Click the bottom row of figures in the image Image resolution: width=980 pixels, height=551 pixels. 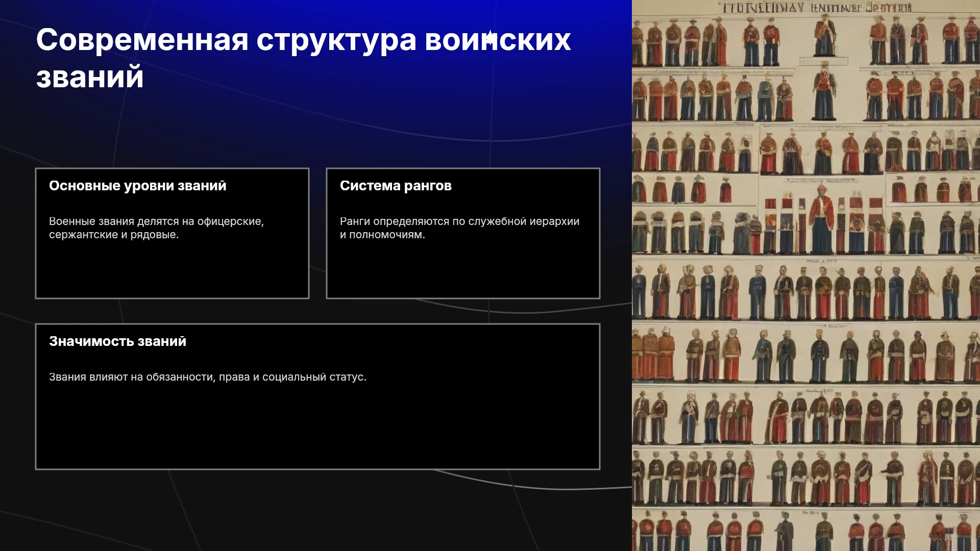[806, 531]
